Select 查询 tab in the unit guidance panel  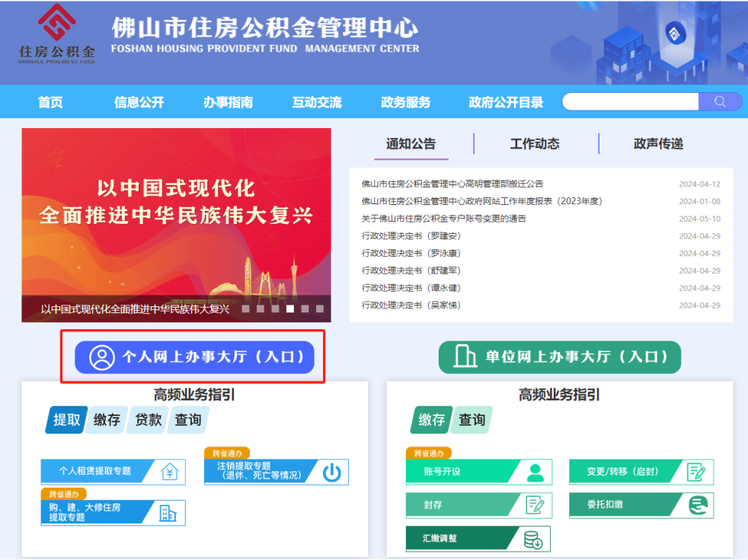[x=472, y=420]
